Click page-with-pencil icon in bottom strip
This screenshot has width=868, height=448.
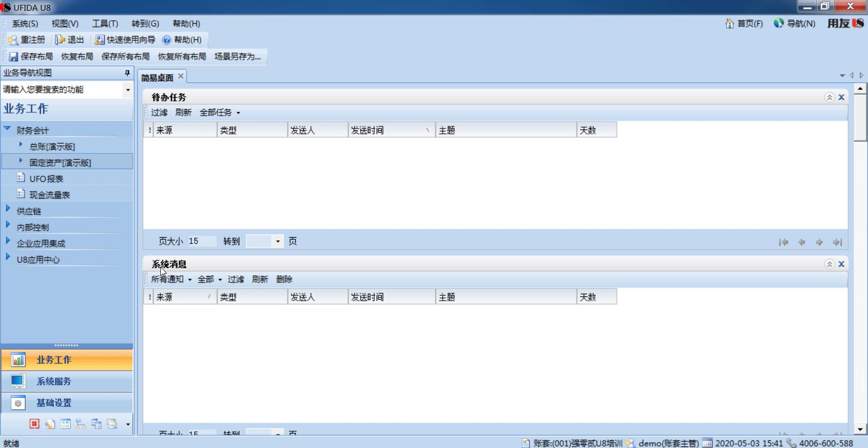pos(50,424)
